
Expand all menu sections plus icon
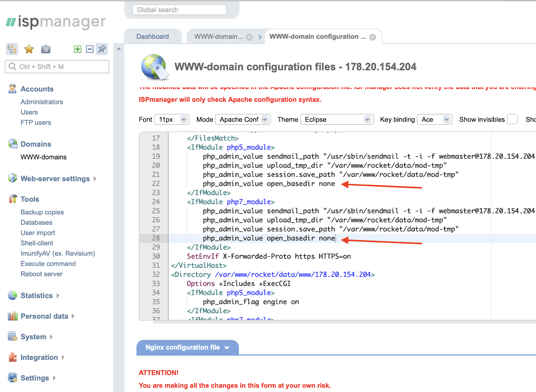click(x=77, y=49)
